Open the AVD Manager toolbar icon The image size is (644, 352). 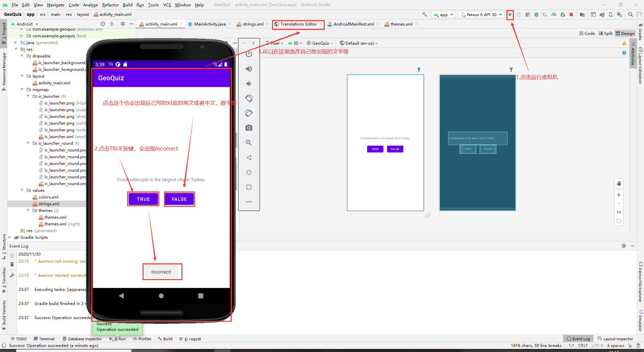pos(611,14)
